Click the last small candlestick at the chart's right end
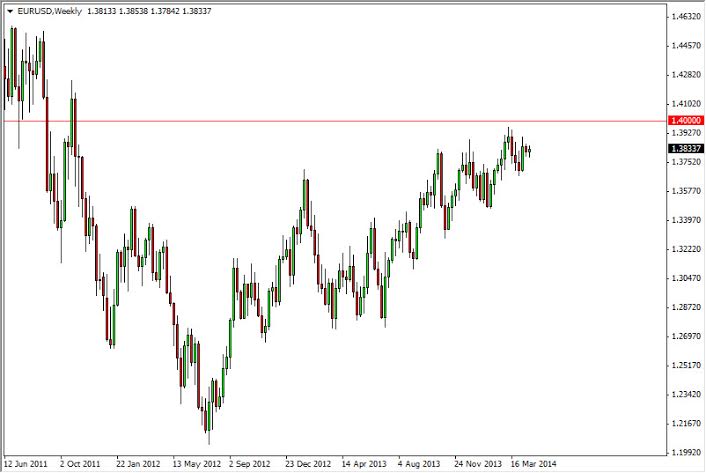Screen dimensions: 706x473 pyautogui.click(x=530, y=151)
